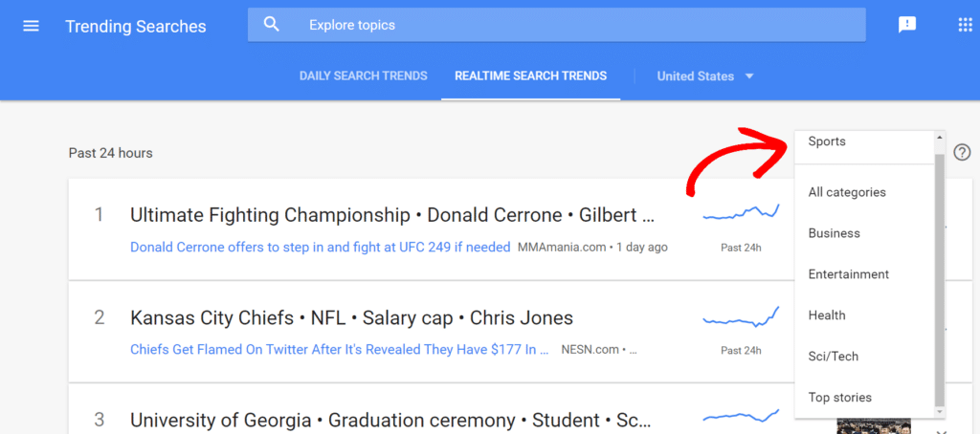Open Donald Cerrone UFC 249 article link
980x434 pixels.
tap(320, 248)
